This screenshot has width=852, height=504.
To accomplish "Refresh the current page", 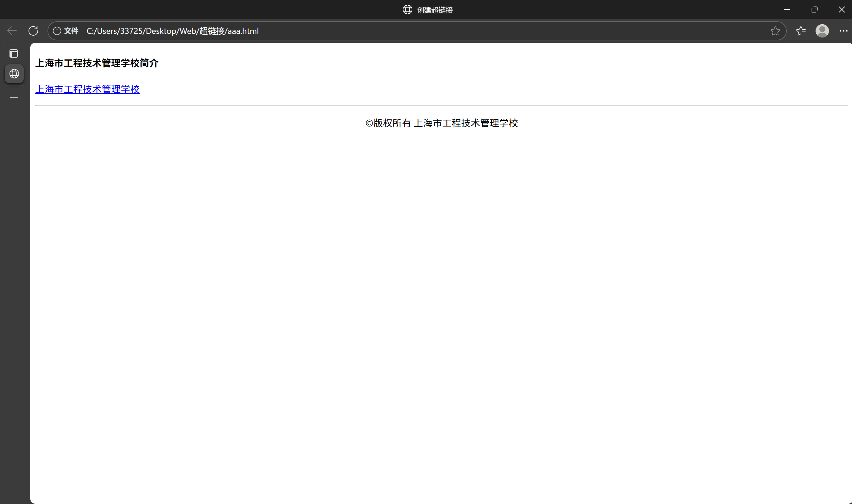I will click(x=33, y=31).
